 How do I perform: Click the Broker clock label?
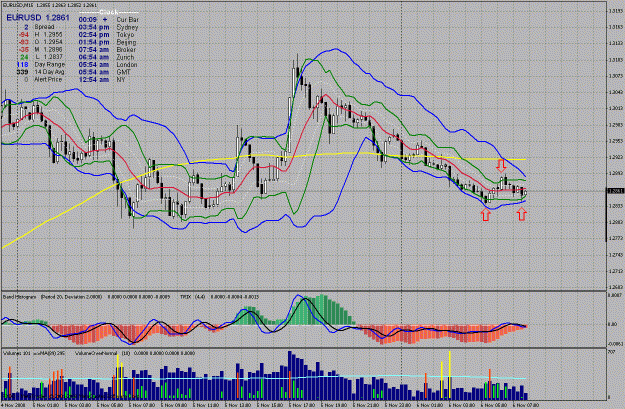(x=126, y=49)
